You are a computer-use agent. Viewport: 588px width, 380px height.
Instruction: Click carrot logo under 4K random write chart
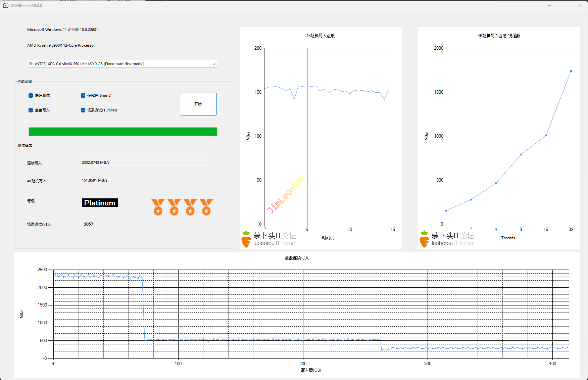[x=246, y=239]
